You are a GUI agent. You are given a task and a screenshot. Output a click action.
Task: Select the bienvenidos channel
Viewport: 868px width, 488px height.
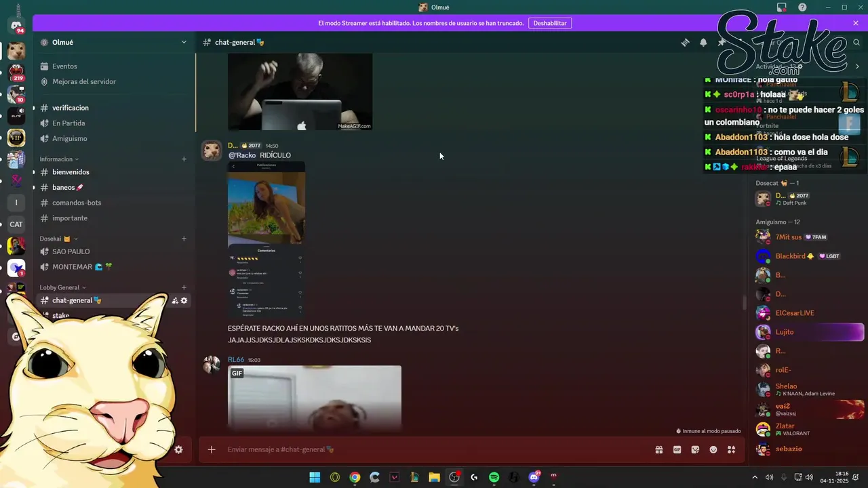114,172
